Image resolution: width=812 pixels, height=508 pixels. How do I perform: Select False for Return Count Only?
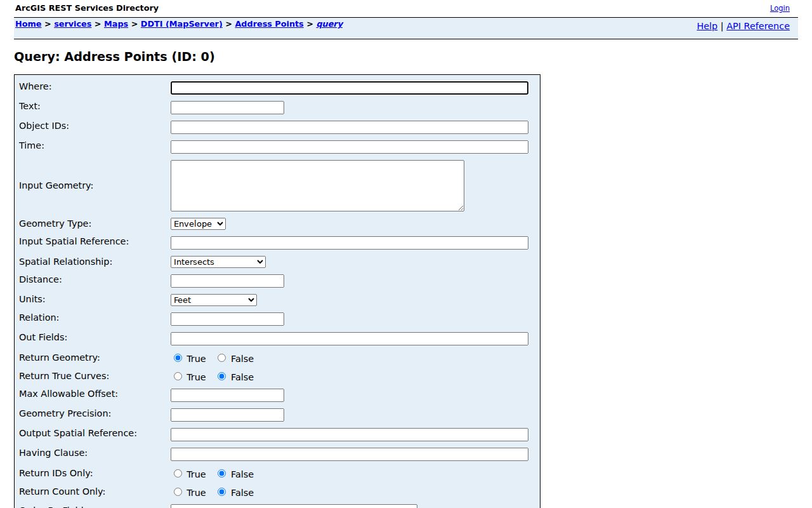pyautogui.click(x=221, y=492)
